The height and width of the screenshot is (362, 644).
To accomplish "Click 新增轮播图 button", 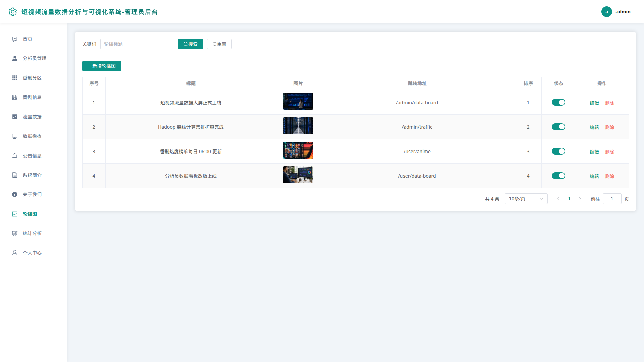I will click(x=101, y=66).
